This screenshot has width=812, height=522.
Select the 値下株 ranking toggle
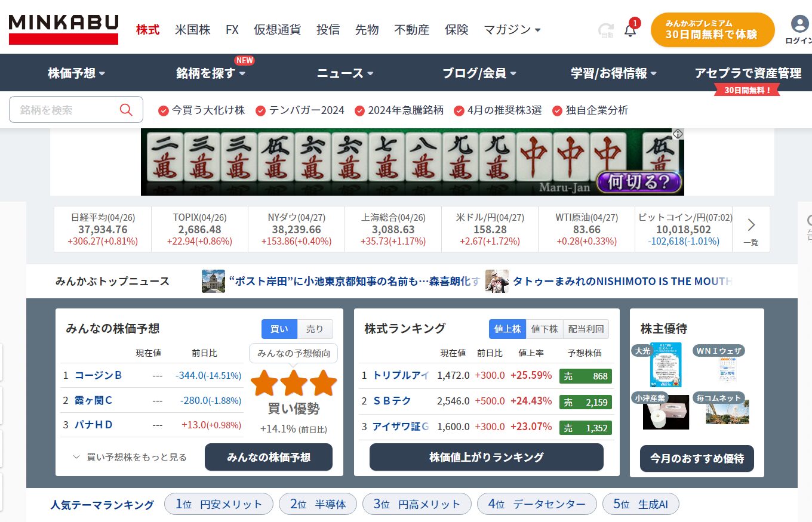click(x=544, y=329)
